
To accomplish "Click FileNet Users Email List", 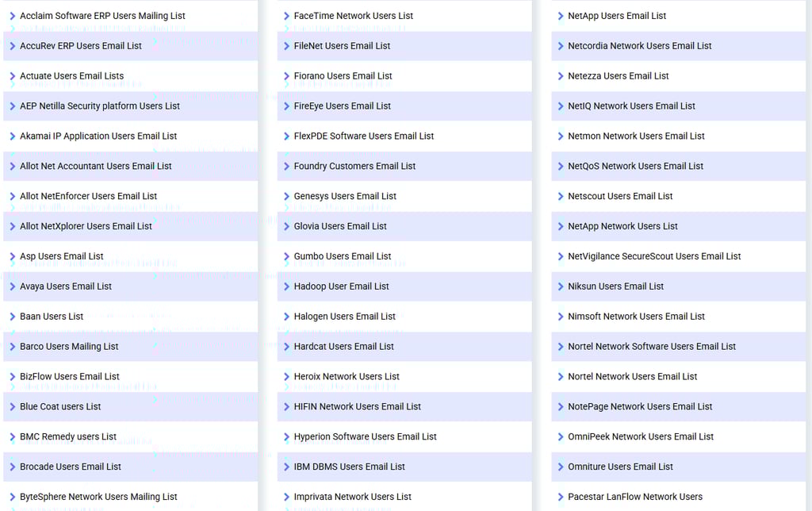I will point(343,46).
